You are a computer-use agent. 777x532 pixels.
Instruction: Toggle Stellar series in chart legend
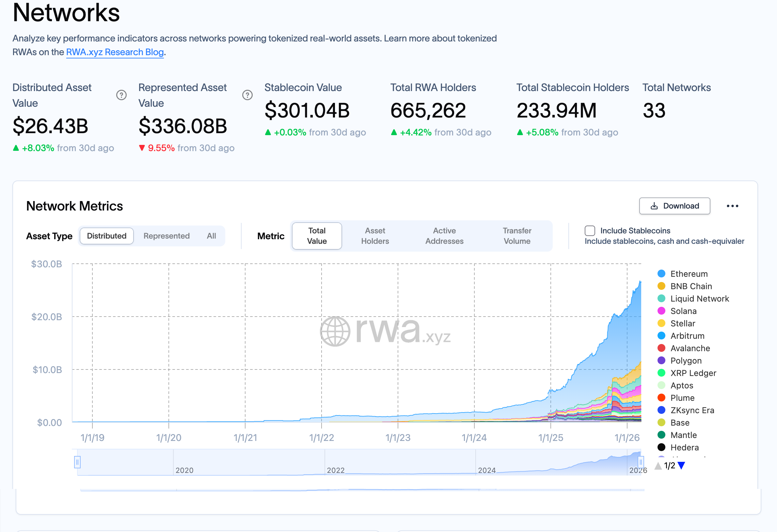click(x=682, y=323)
